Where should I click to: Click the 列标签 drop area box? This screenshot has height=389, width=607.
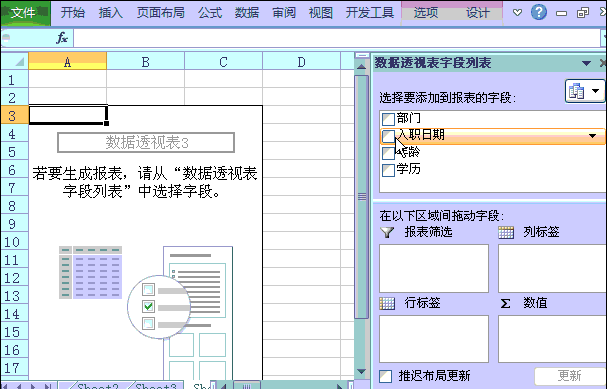[552, 268]
